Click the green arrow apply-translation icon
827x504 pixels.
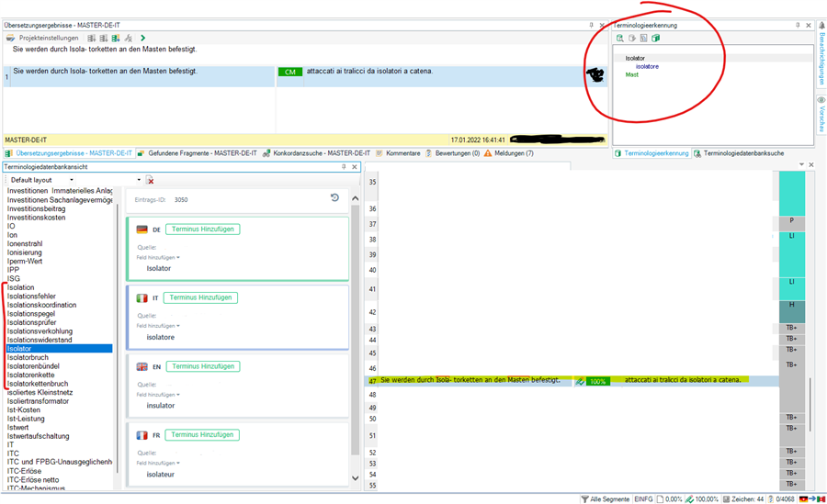coord(142,38)
